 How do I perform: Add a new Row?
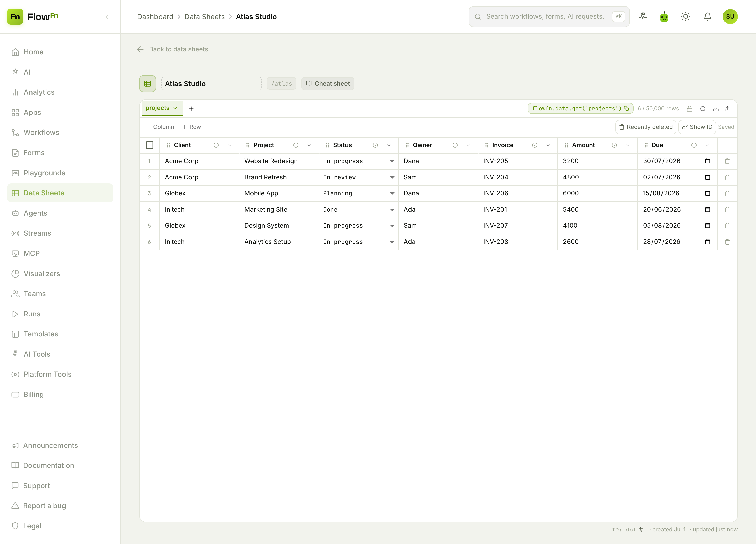192,127
